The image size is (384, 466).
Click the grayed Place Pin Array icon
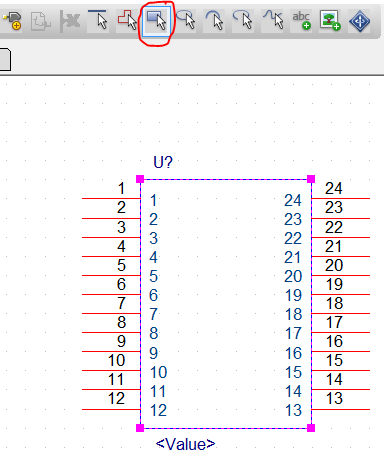(x=41, y=21)
